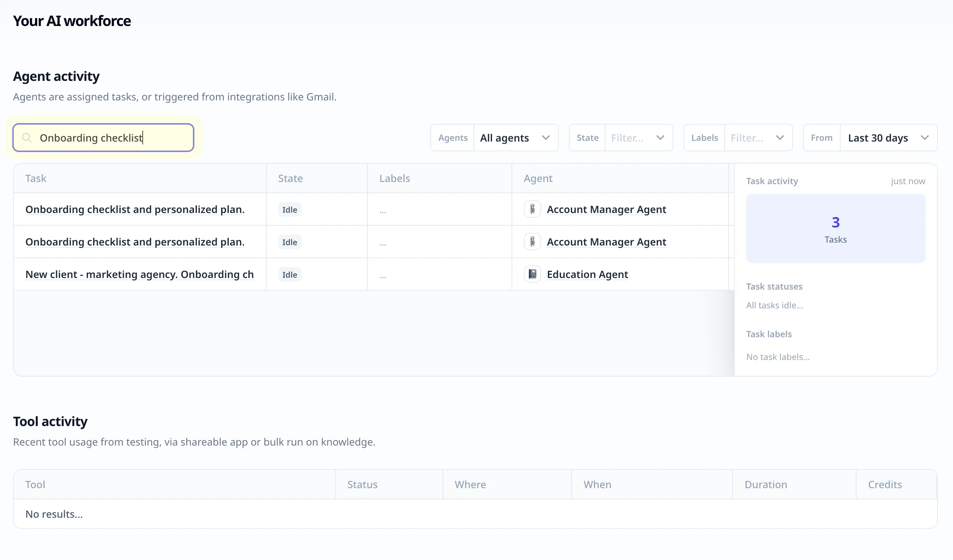Click the Task column header

(x=35, y=178)
